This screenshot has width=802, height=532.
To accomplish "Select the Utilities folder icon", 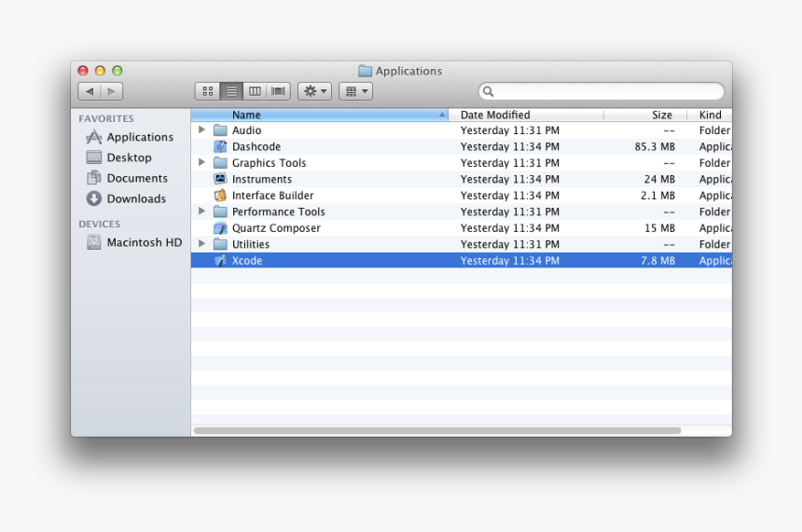I will [x=220, y=244].
